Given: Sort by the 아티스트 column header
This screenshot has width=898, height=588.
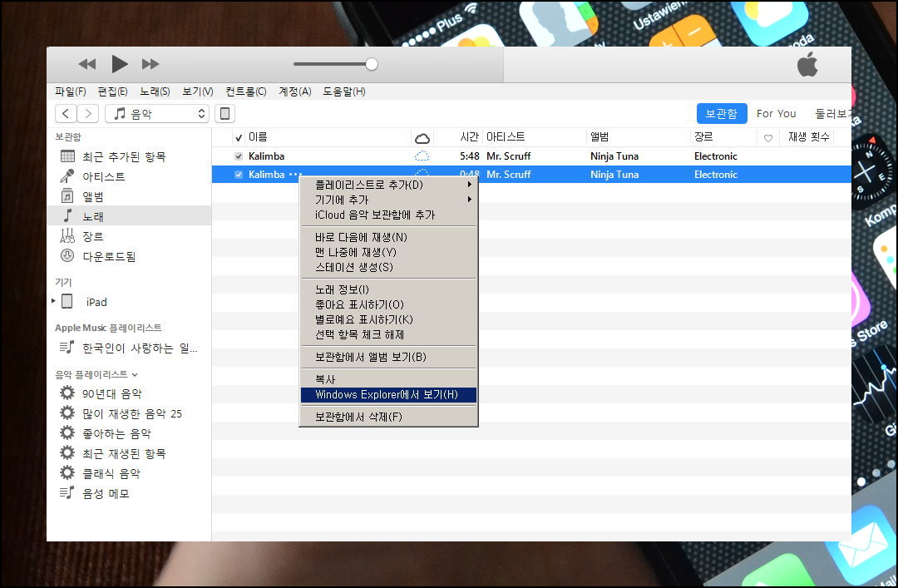Looking at the screenshot, I should [506, 137].
